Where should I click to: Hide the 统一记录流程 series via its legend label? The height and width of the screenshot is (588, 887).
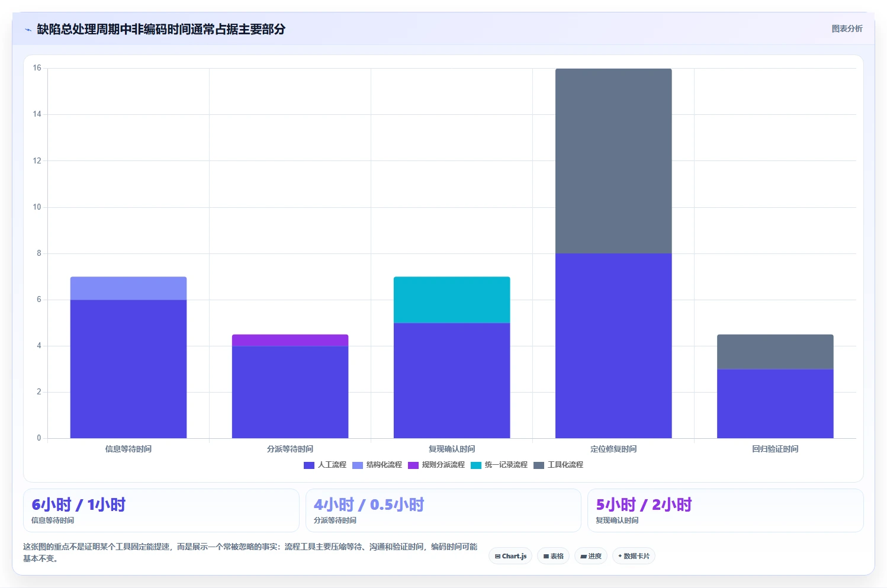pyautogui.click(x=506, y=465)
